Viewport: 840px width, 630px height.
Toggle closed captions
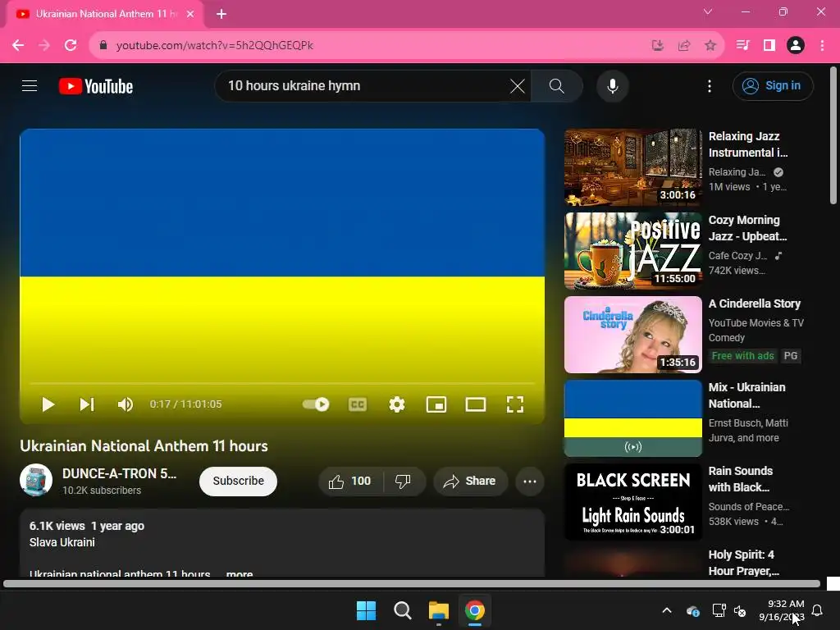(x=358, y=404)
